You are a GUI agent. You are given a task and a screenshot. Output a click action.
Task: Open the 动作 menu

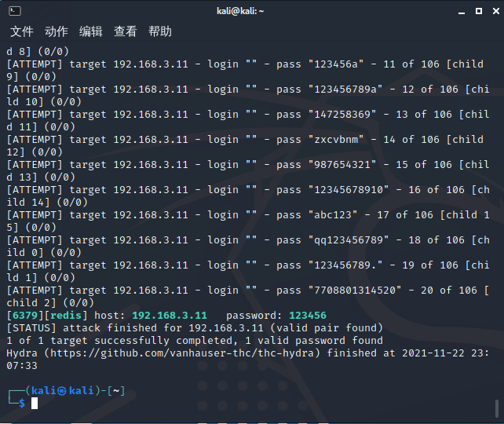point(57,31)
